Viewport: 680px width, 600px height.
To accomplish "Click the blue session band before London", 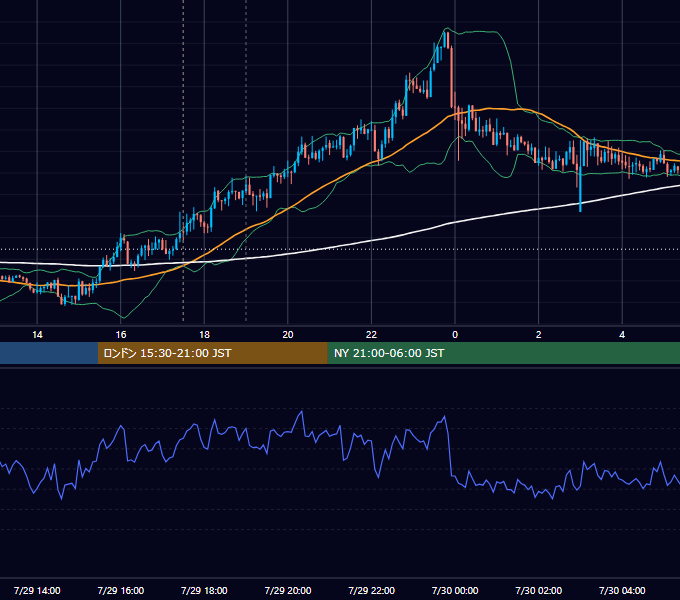I will click(x=49, y=353).
